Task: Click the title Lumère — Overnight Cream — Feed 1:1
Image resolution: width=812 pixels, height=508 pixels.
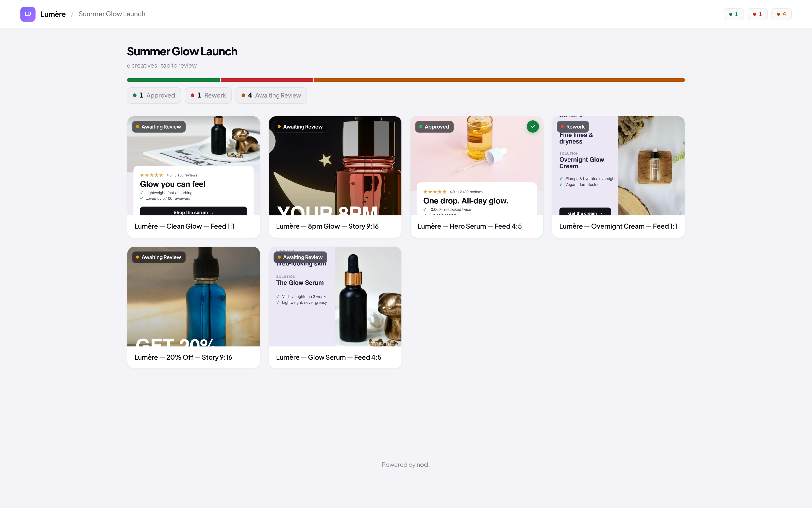Action: pyautogui.click(x=618, y=227)
